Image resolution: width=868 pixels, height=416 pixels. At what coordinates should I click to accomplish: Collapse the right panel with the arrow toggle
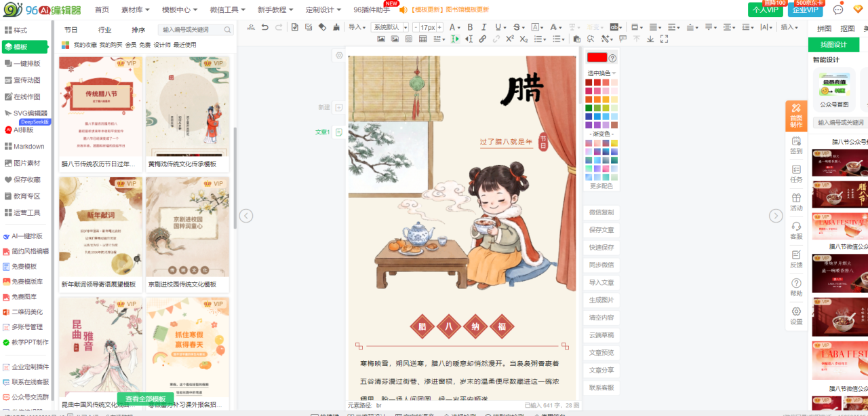(x=776, y=216)
